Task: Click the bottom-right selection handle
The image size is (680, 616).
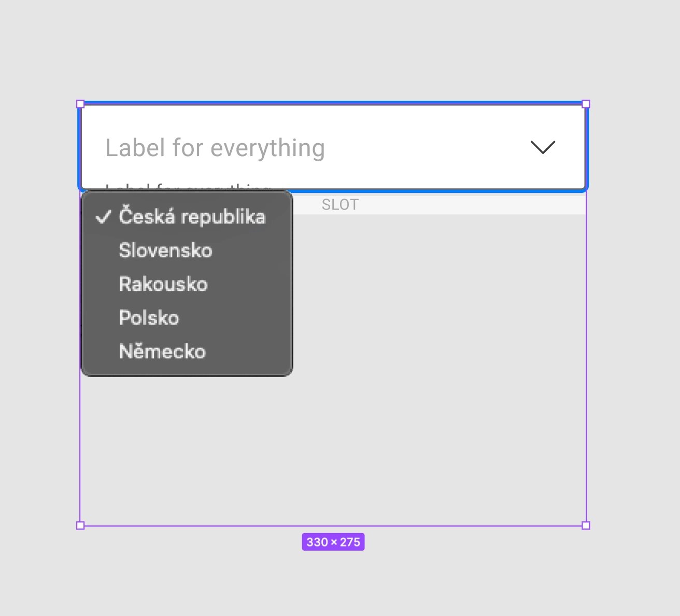Action: pos(586,525)
